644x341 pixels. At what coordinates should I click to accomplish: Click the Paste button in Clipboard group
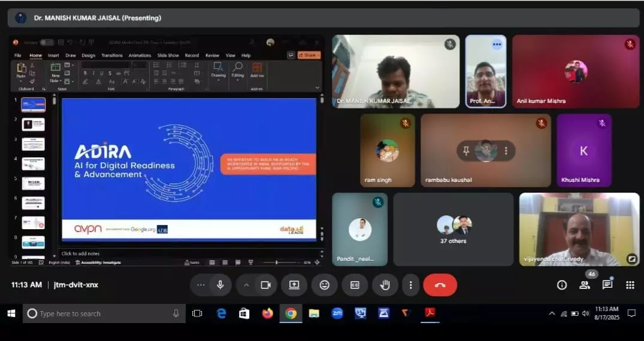coord(21,71)
